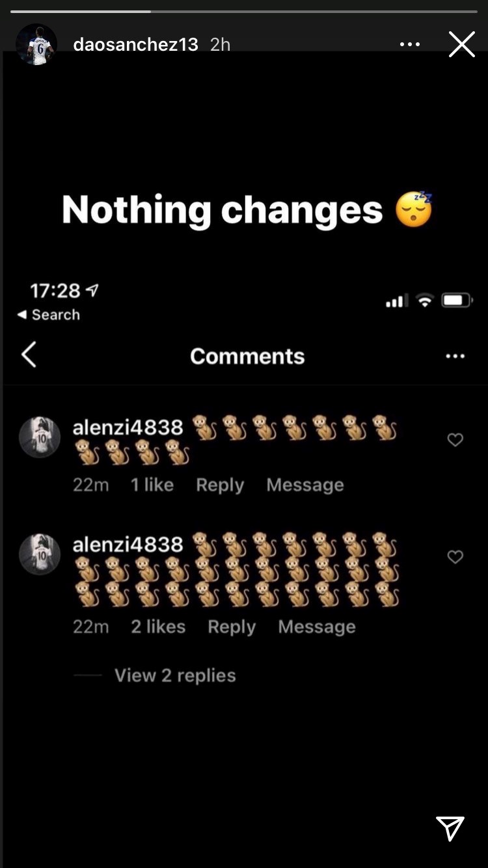Open the Comments options three-dot menu
The image size is (488, 868).
pyautogui.click(x=455, y=356)
